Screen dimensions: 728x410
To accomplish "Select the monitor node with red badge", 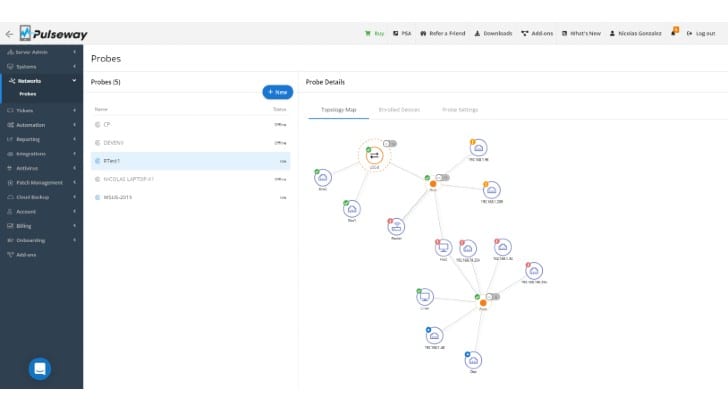I will (443, 247).
